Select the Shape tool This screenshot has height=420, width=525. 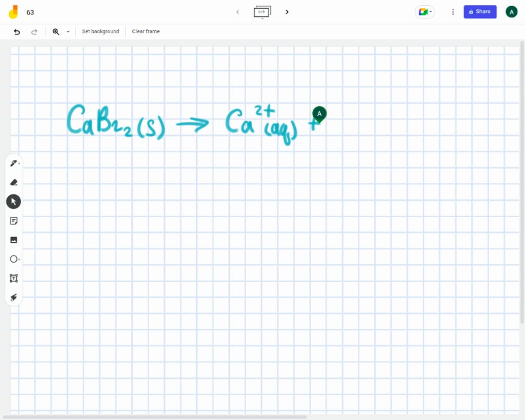pyautogui.click(x=13, y=259)
